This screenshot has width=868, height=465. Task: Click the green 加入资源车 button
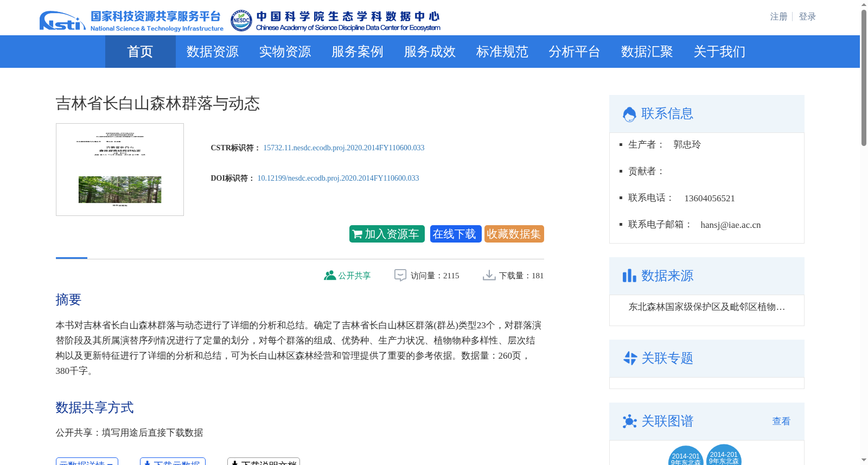[387, 234]
